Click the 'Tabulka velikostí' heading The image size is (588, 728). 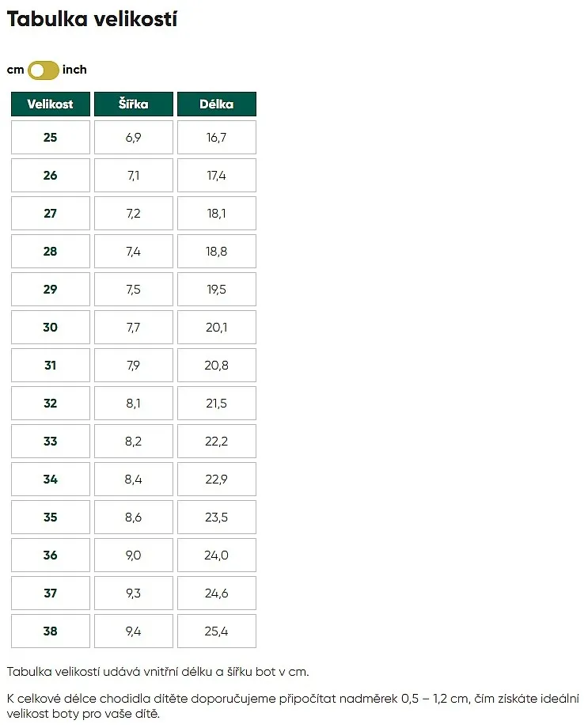tap(92, 19)
